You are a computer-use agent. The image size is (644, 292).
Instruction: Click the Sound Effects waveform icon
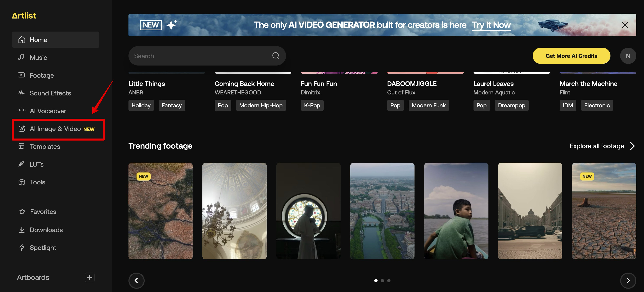click(21, 93)
